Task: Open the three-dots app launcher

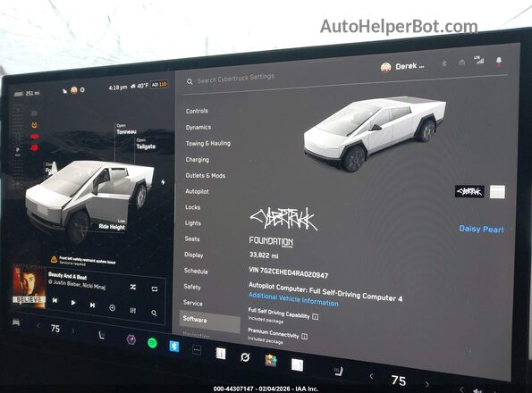Action: pos(197,349)
